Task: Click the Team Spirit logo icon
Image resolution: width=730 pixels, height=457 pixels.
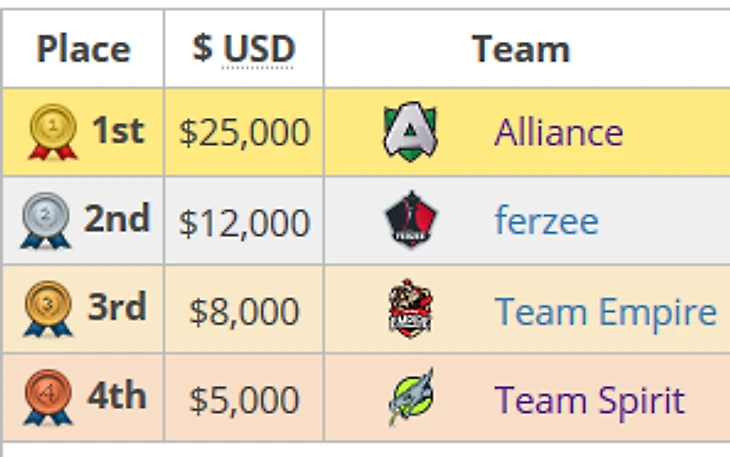Action: pos(411,397)
